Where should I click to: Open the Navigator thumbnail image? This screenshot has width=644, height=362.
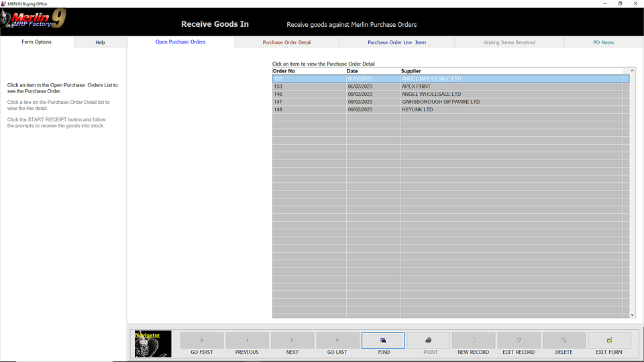[x=153, y=343]
